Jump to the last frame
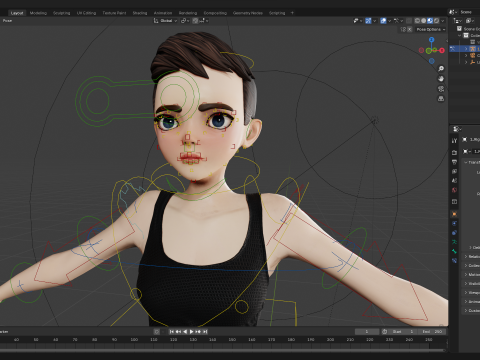Viewport: 480px width, 360px height. coord(205,332)
